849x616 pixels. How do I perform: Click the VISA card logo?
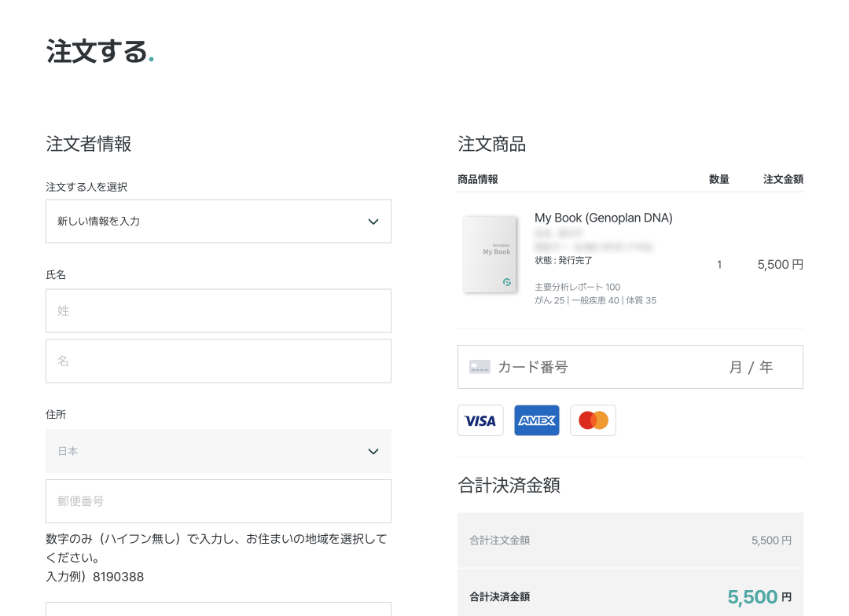pos(480,420)
